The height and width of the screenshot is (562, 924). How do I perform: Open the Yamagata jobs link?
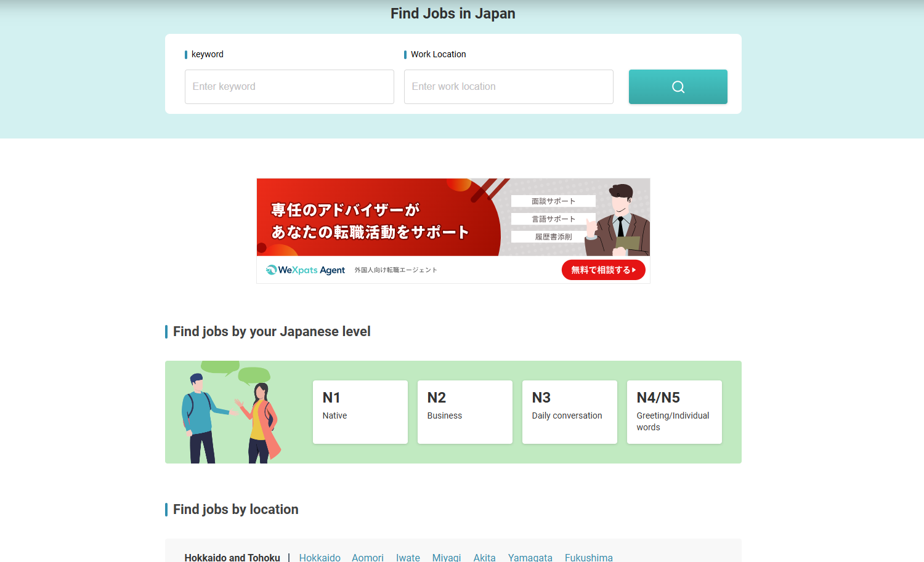(530, 557)
